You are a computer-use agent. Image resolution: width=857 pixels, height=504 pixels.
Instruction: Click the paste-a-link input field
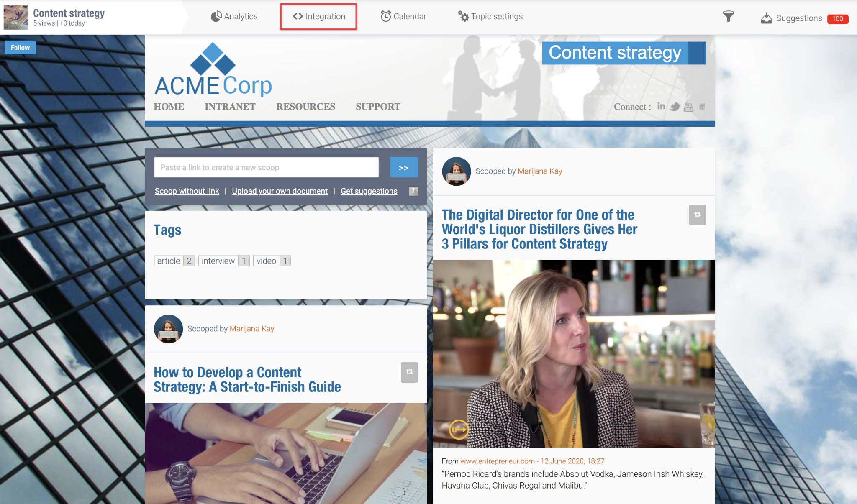click(x=266, y=167)
